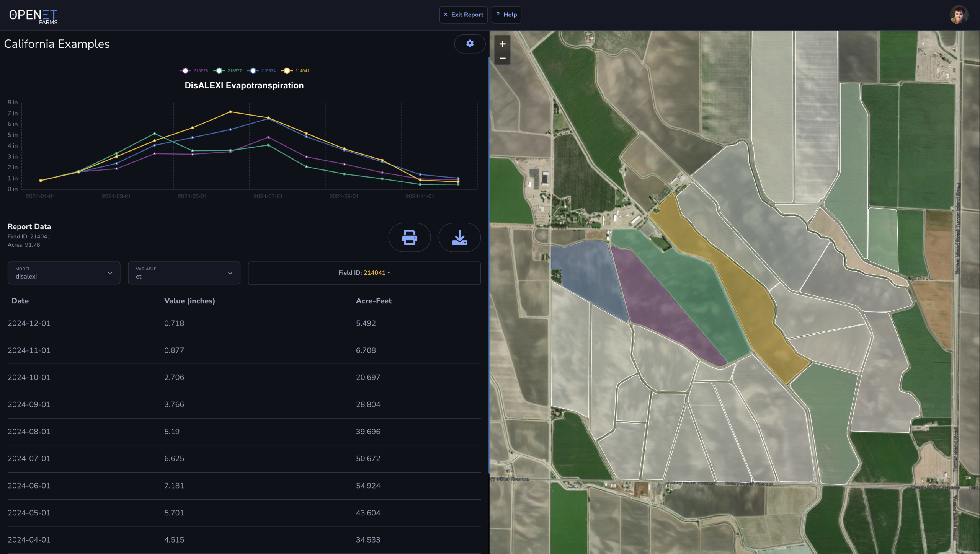
Task: Open the Help button
Action: point(506,15)
